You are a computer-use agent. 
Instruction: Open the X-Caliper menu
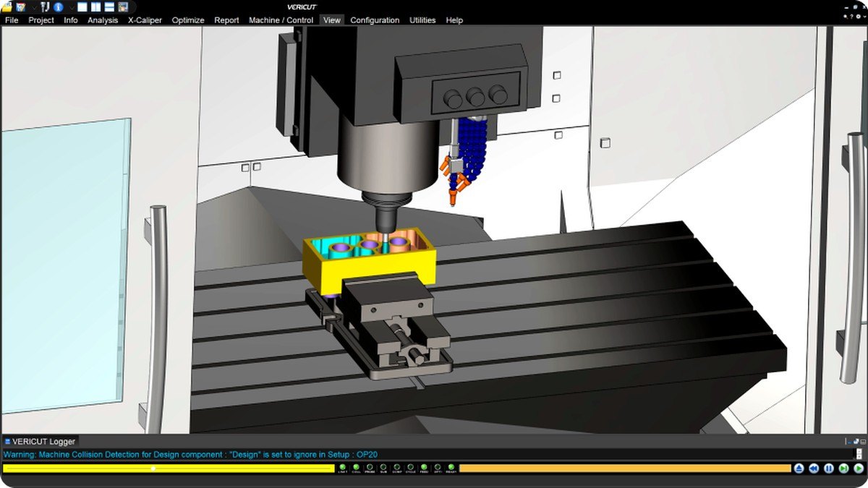tap(145, 20)
